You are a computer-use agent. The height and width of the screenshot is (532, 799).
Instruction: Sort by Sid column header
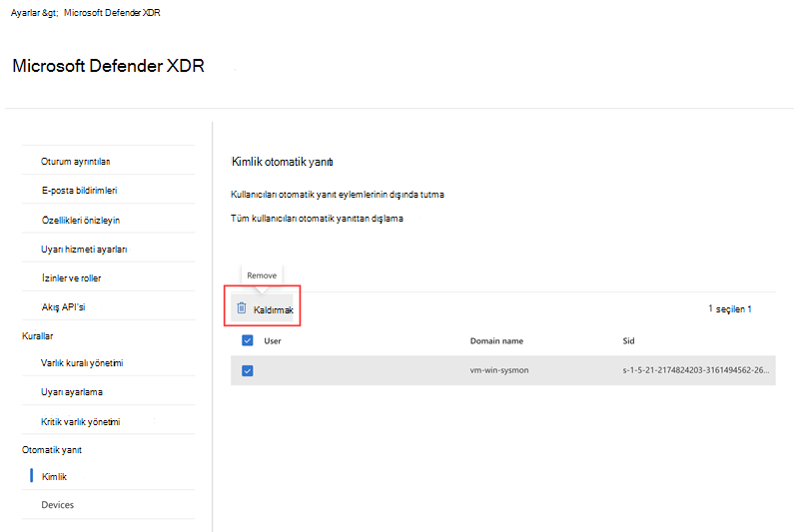(628, 341)
